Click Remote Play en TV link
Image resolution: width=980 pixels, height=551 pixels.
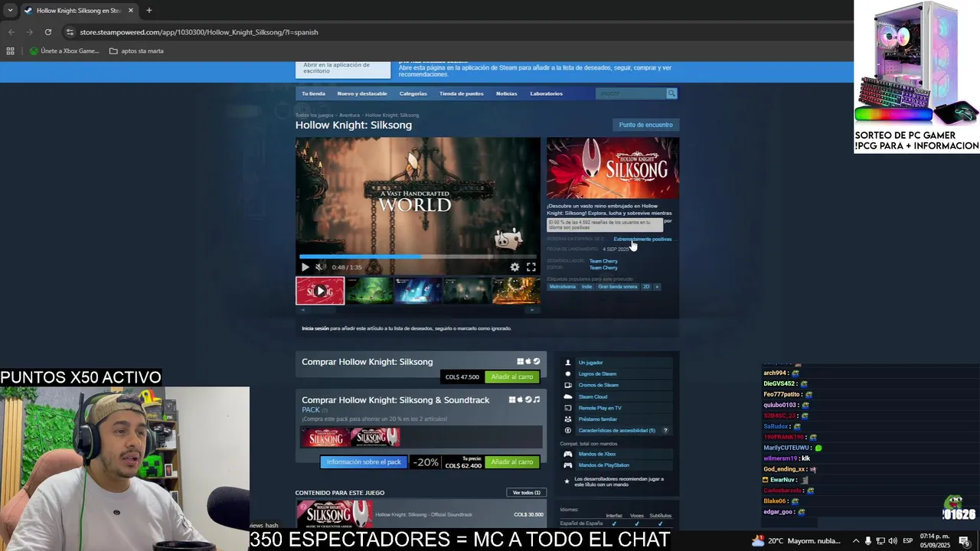point(599,408)
